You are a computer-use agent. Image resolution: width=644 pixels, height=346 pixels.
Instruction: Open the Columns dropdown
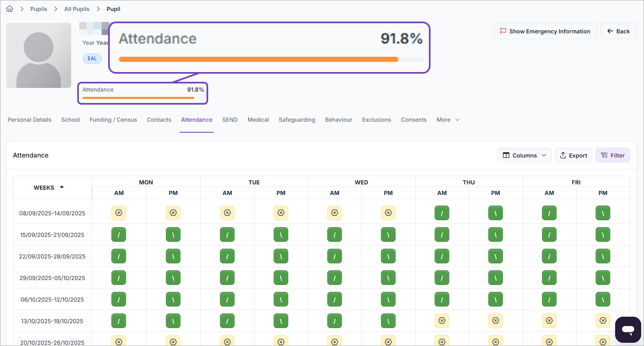point(524,155)
